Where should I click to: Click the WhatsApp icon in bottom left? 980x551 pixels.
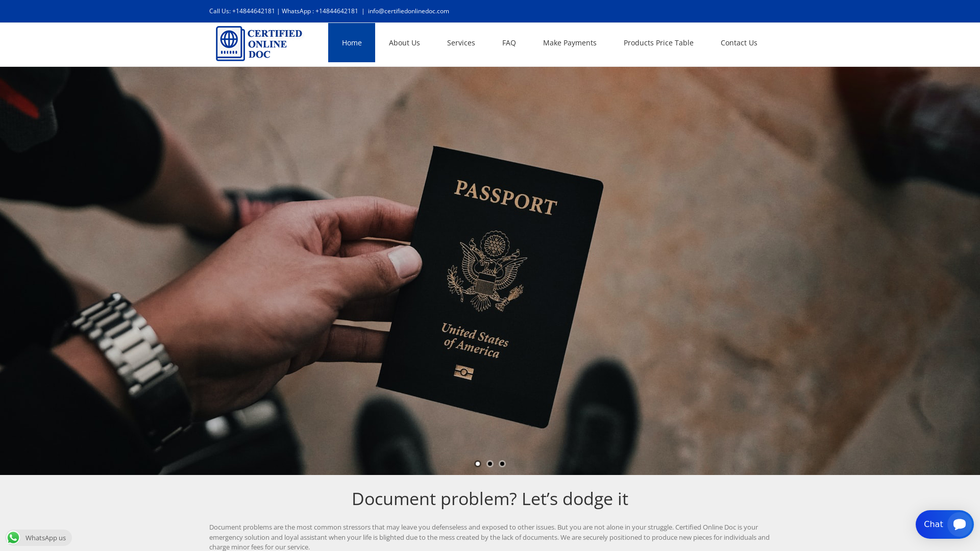click(x=13, y=537)
